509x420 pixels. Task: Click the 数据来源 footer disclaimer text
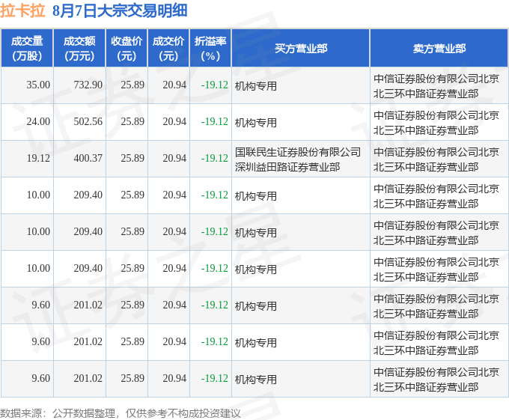click(121, 413)
